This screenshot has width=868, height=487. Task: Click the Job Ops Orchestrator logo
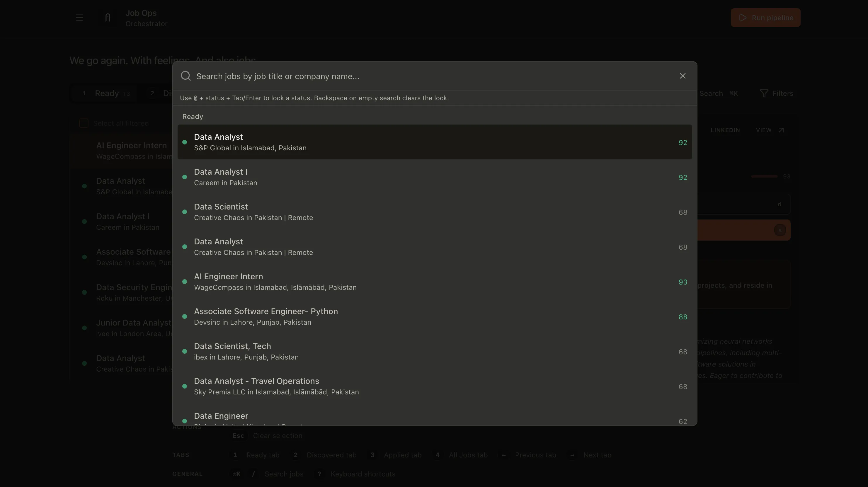[x=108, y=17]
